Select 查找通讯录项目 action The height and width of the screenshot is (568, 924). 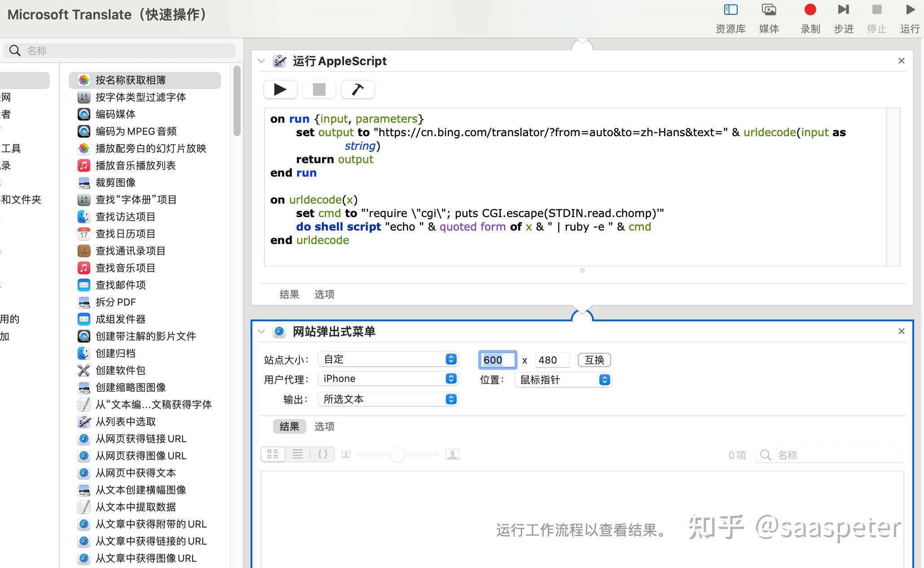tap(145, 251)
